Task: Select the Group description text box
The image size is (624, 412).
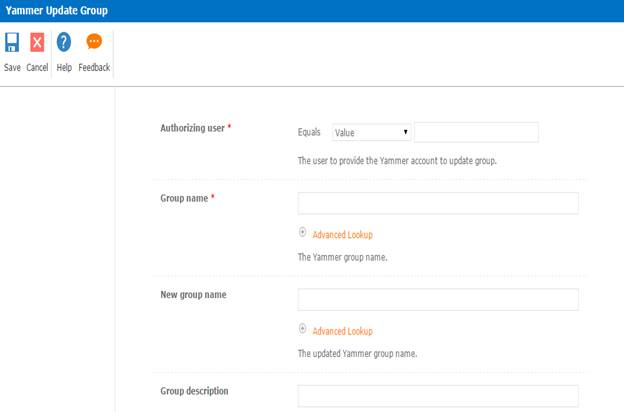Action: pyautogui.click(x=438, y=395)
